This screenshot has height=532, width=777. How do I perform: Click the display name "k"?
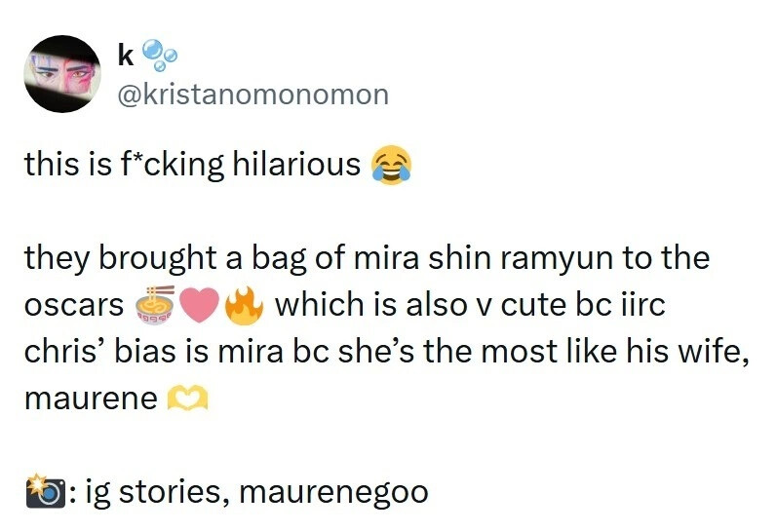click(x=125, y=55)
